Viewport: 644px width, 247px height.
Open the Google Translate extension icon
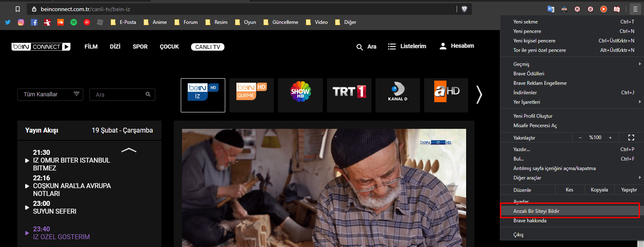pos(551,9)
